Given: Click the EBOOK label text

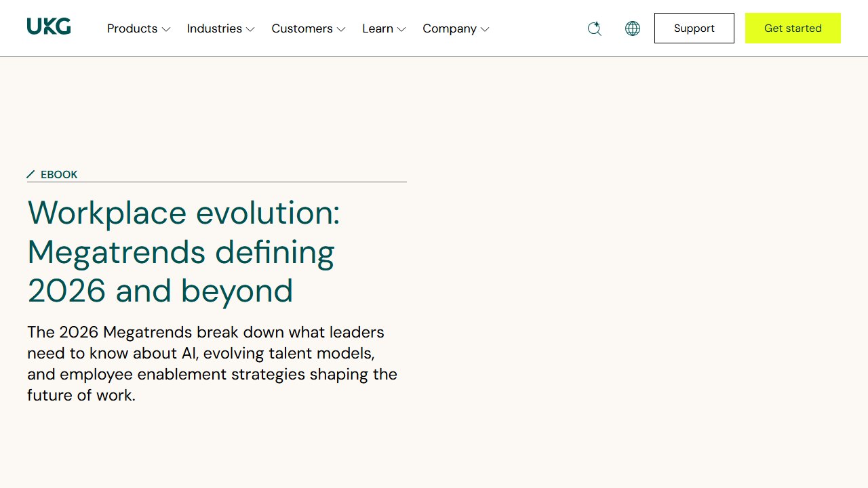Looking at the screenshot, I should tap(59, 174).
